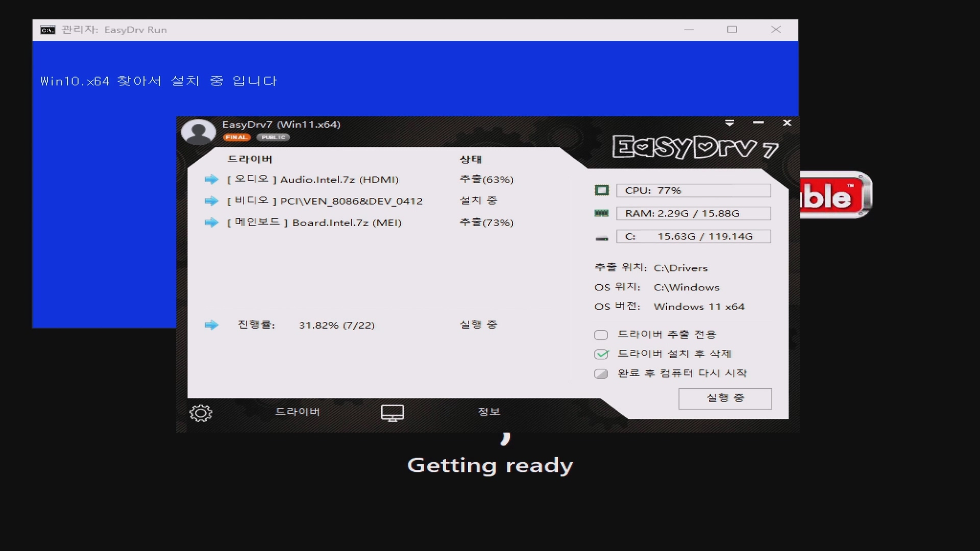The image size is (980, 551).
Task: Switch to the 정보 tab
Action: (488, 412)
